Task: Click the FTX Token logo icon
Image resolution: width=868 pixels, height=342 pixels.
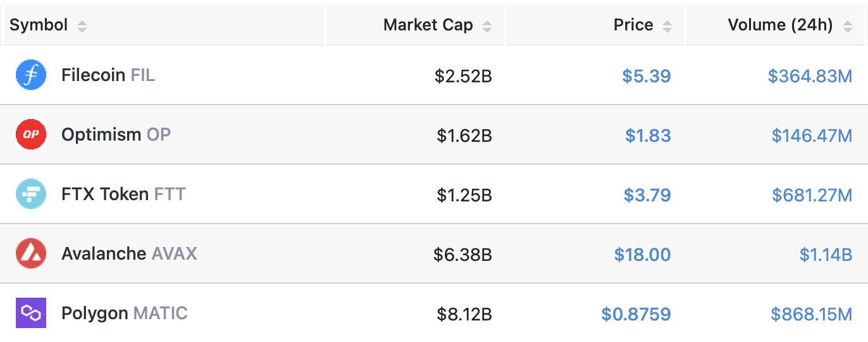Action: [31, 194]
